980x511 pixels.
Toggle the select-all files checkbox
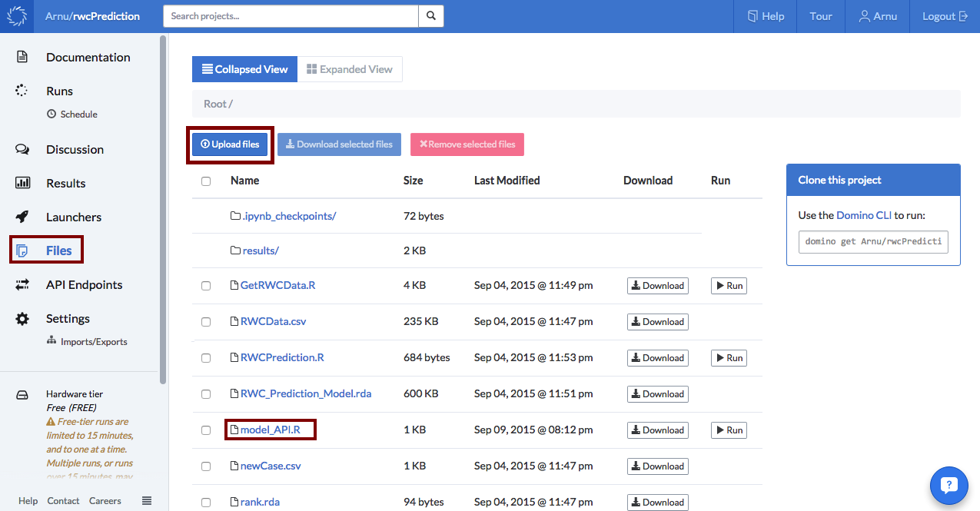click(206, 180)
